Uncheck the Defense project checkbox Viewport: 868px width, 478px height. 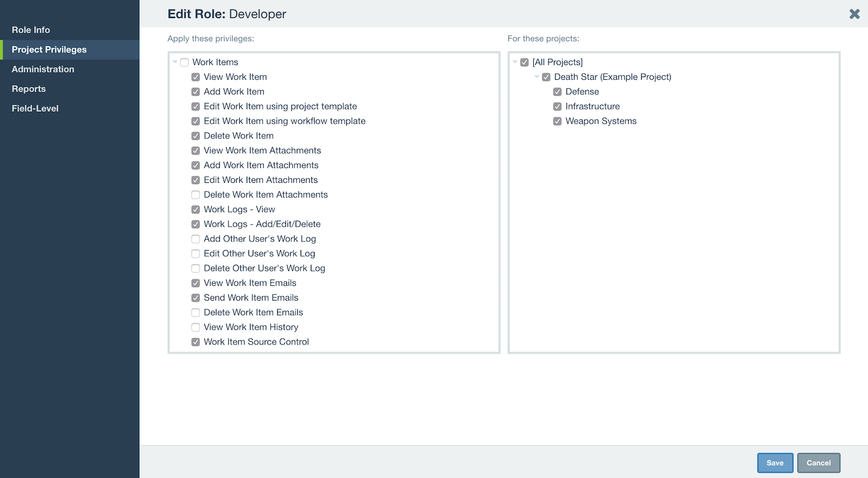tap(557, 92)
